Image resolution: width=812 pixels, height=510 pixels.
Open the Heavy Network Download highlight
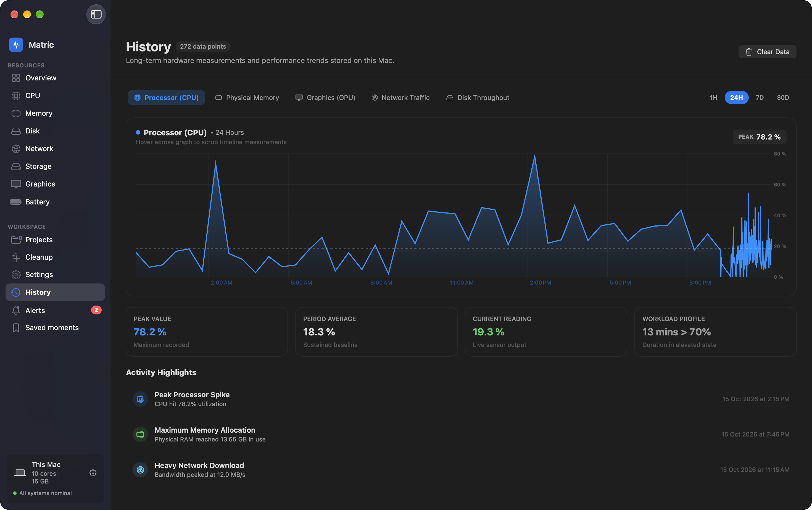461,470
